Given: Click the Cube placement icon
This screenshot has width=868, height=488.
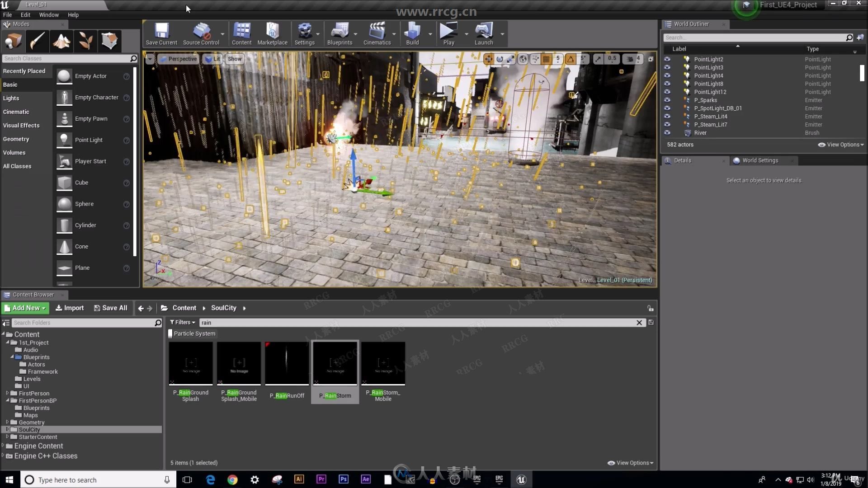Looking at the screenshot, I should [64, 183].
